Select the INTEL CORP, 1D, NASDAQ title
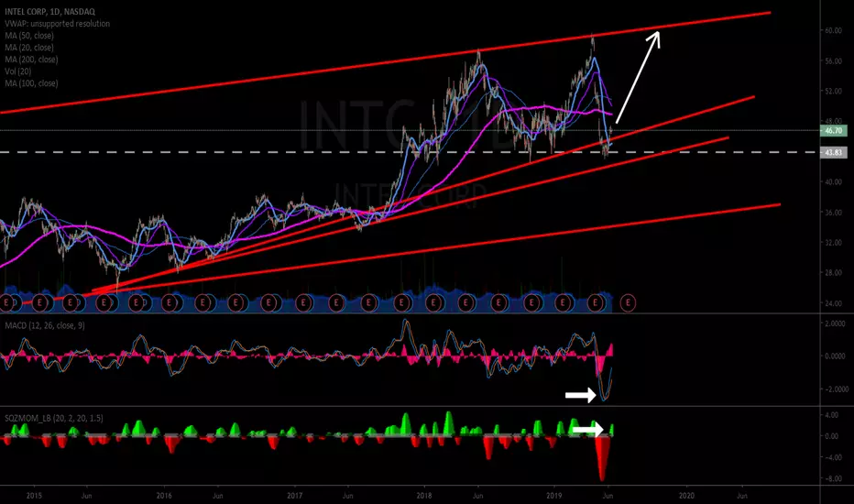Image resolution: width=854 pixels, height=504 pixels. (x=49, y=11)
